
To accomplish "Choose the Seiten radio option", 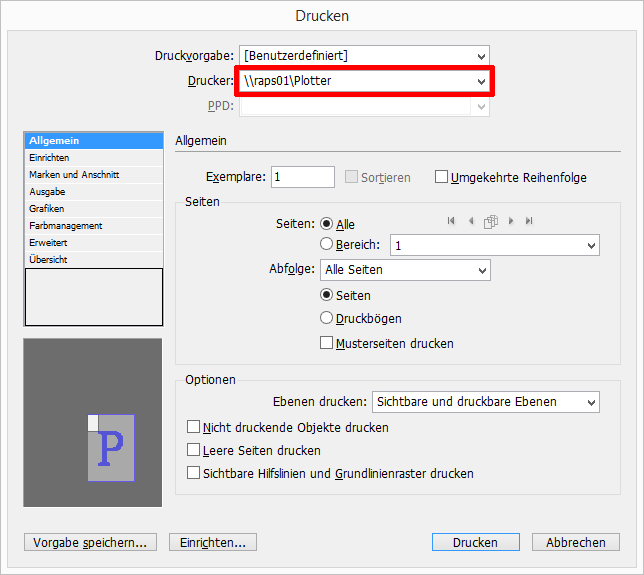I will tap(327, 295).
